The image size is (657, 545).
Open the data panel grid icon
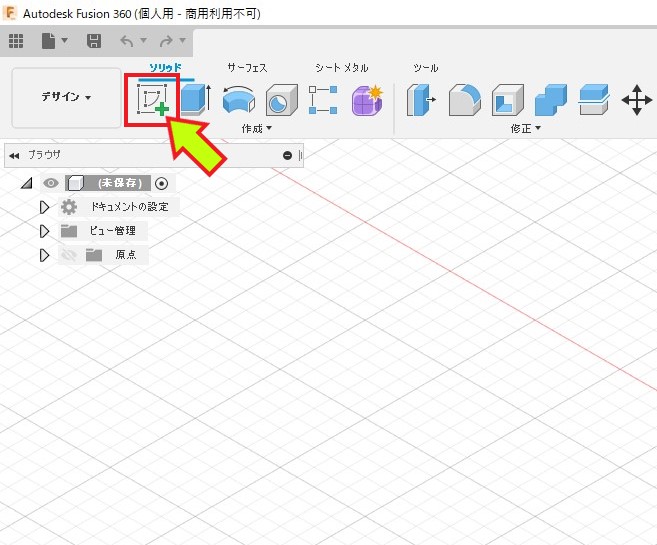[x=16, y=41]
